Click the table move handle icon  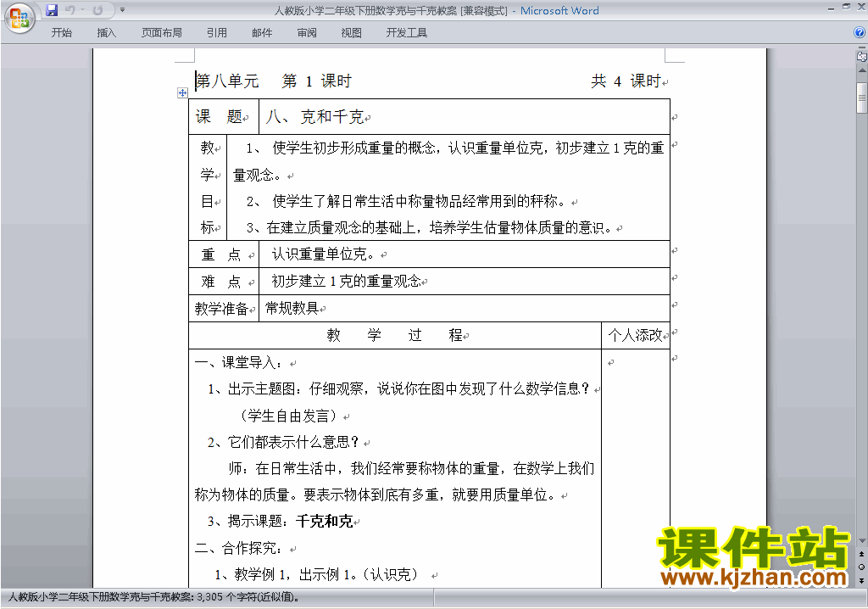tap(182, 92)
